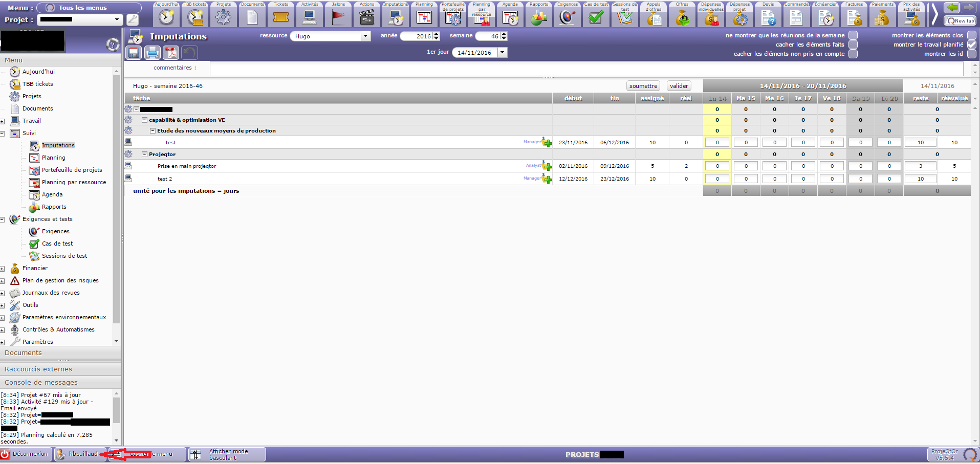
Task: Tick the 'montrer les id' checkbox
Action: [x=971, y=54]
